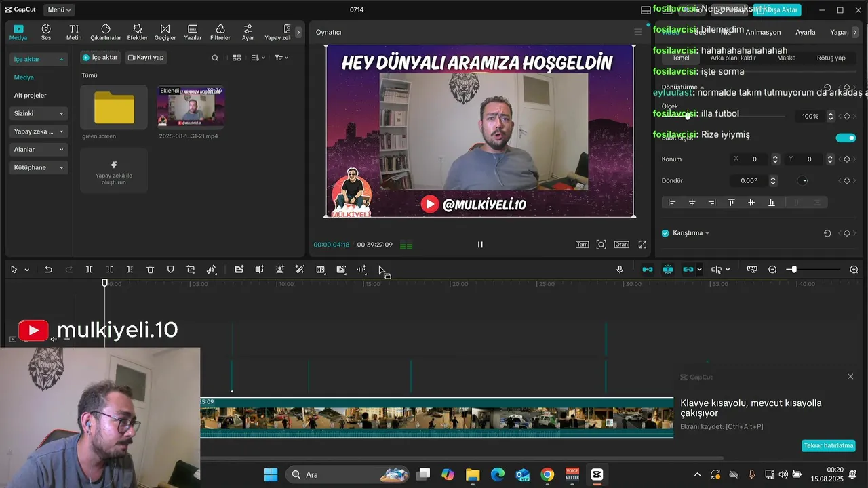
Task: Open the Yazılar captions panel
Action: click(193, 33)
